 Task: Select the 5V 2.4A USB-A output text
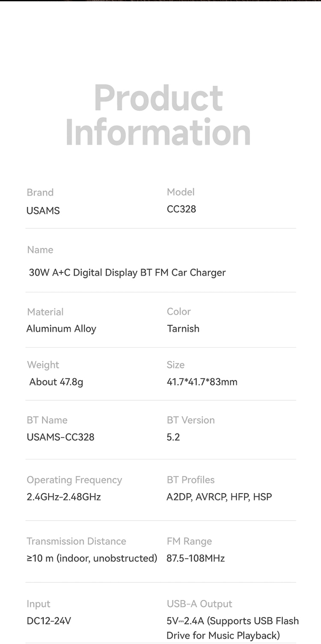coord(232,628)
